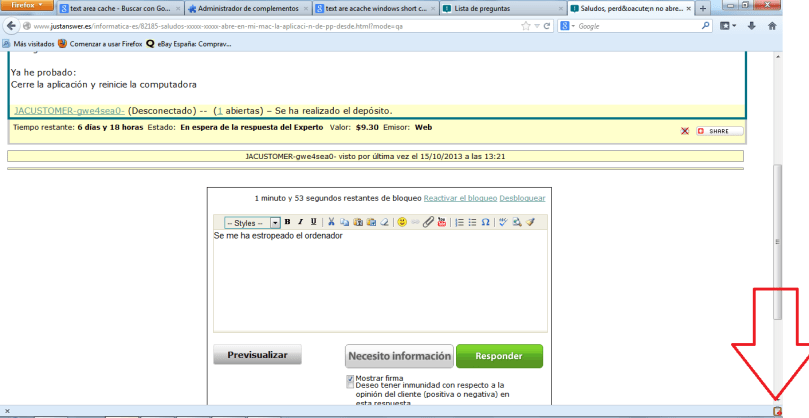The image size is (809, 418).
Task: Attach a file using paperclip icon
Action: 428,222
